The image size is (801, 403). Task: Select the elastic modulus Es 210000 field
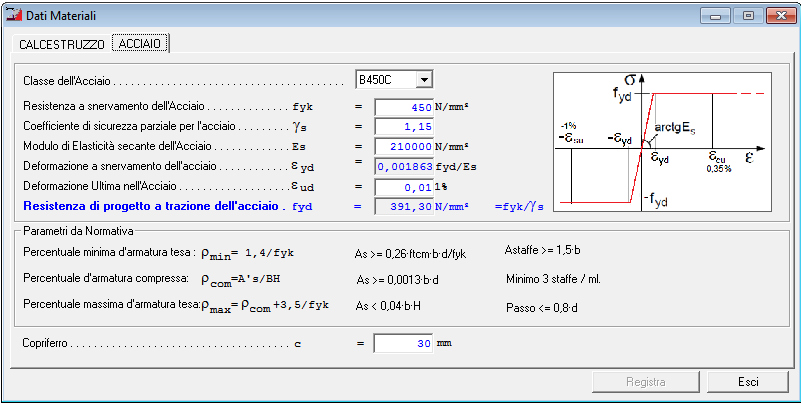(x=404, y=147)
